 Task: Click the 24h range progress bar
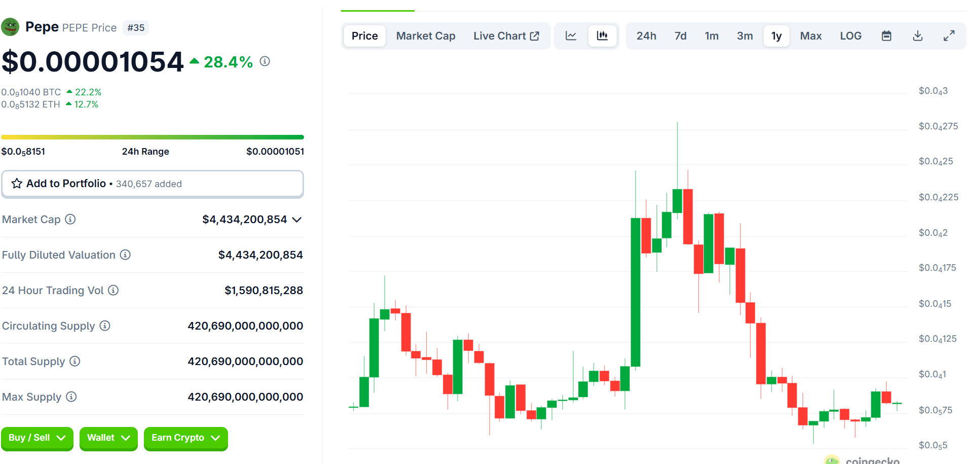(153, 137)
